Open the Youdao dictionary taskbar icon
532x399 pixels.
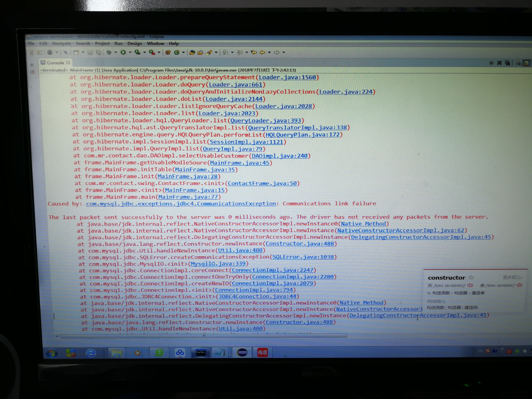coord(262,353)
